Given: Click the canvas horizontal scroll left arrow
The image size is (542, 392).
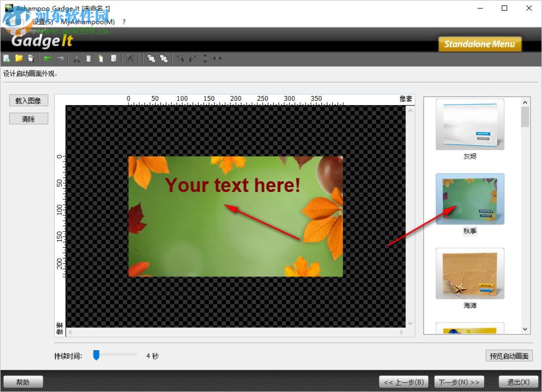Looking at the screenshot, I should (x=70, y=332).
